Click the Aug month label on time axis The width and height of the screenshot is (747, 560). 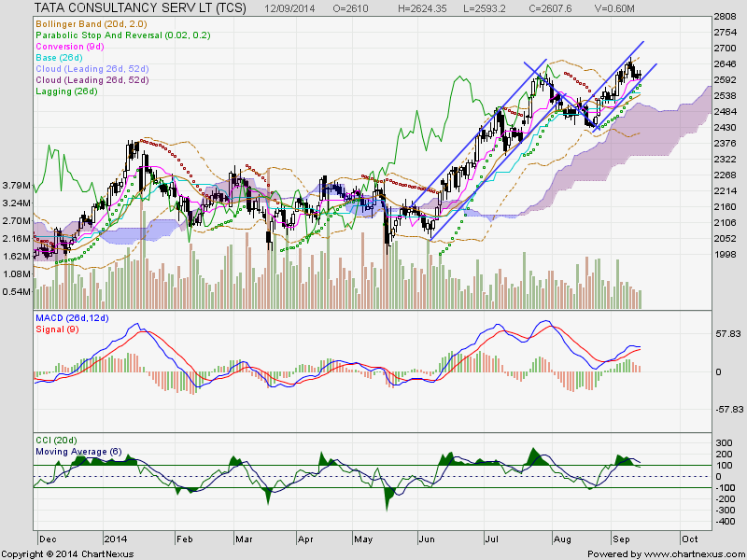pos(563,539)
